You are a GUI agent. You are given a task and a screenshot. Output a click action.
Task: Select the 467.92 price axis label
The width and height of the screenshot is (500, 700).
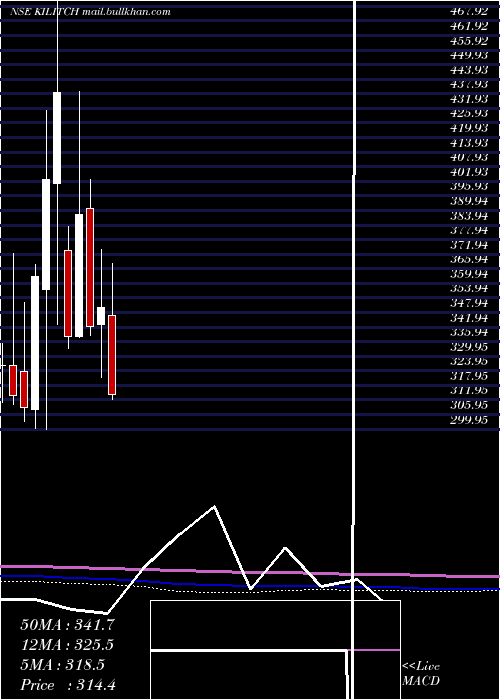pyautogui.click(x=468, y=12)
